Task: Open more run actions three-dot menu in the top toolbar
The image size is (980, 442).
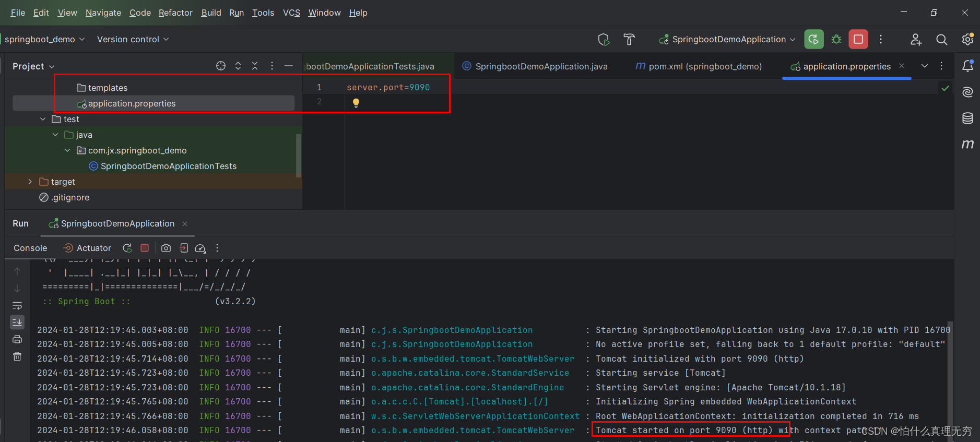Action: point(881,39)
